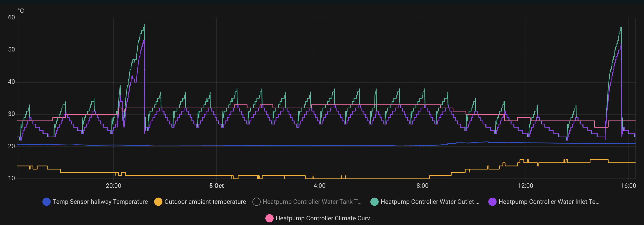Click the 4:00 time axis label

[319, 186]
